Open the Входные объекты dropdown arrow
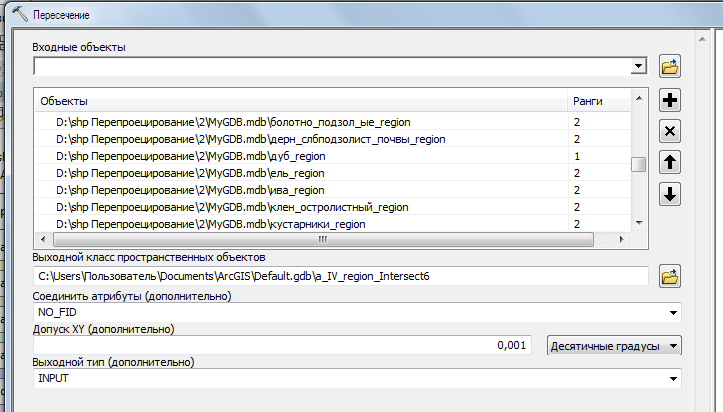The height and width of the screenshot is (412, 723). point(638,66)
